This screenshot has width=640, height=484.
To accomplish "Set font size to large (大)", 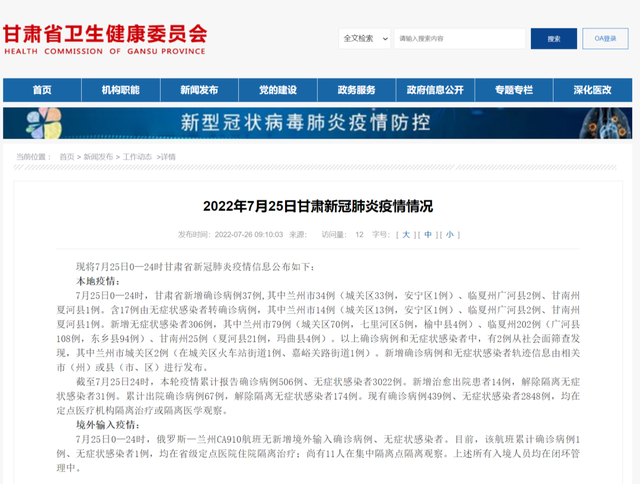I will 406,234.
